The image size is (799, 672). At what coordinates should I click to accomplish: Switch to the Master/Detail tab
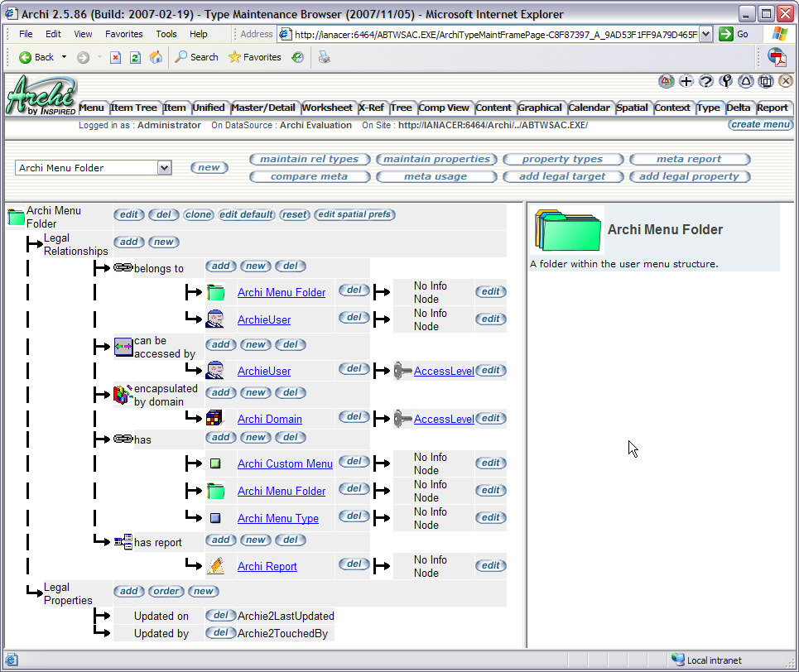[x=263, y=108]
